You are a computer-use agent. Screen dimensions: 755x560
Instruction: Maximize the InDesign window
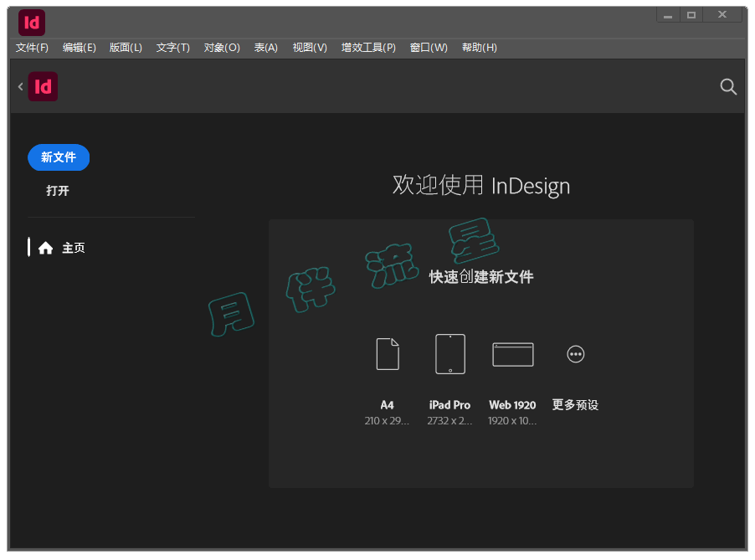tap(691, 15)
